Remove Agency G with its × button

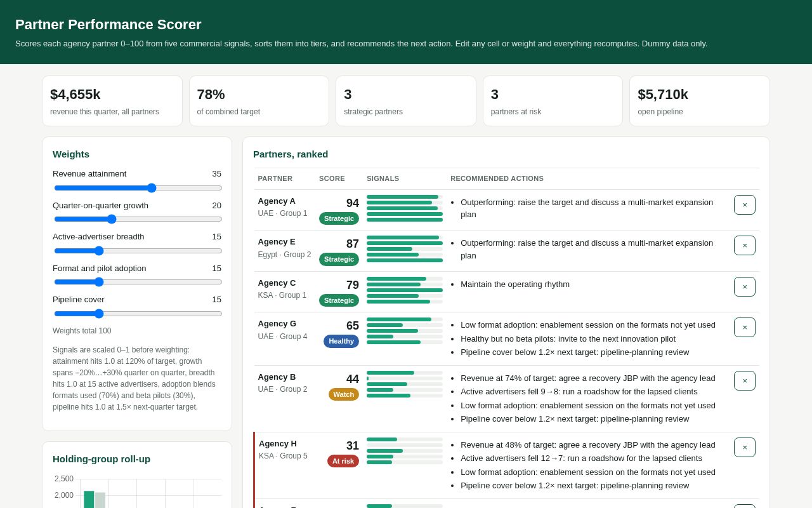tap(745, 328)
